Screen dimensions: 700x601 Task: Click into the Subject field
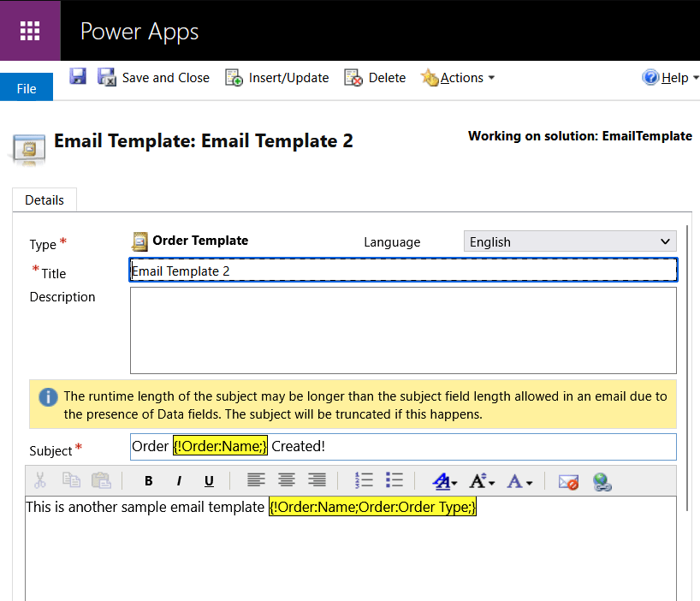coord(403,447)
